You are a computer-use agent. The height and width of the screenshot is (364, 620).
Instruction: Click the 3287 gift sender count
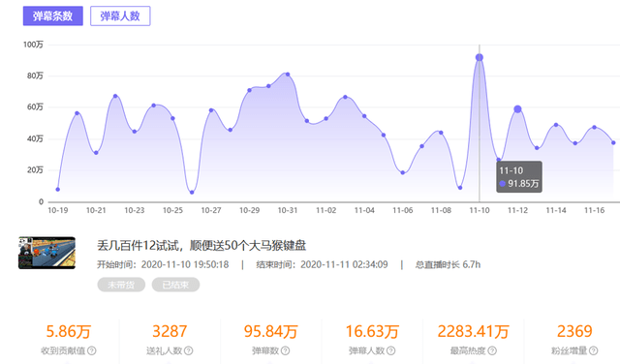[170, 331]
